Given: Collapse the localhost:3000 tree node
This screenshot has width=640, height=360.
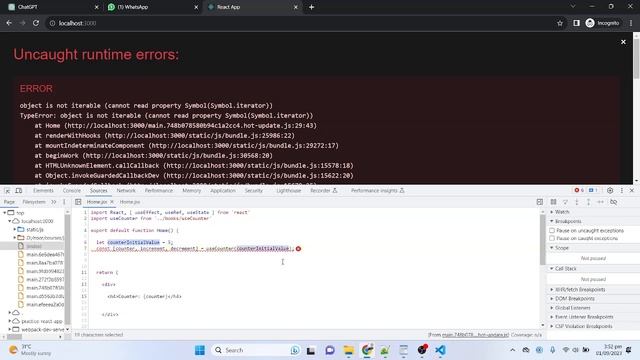Looking at the screenshot, I should pyautogui.click(x=10, y=221).
